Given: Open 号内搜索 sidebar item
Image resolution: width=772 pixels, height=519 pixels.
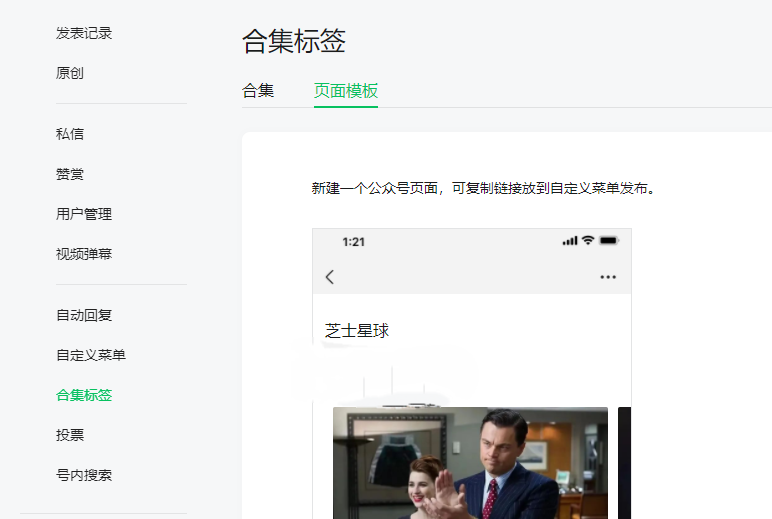Looking at the screenshot, I should tap(84, 475).
